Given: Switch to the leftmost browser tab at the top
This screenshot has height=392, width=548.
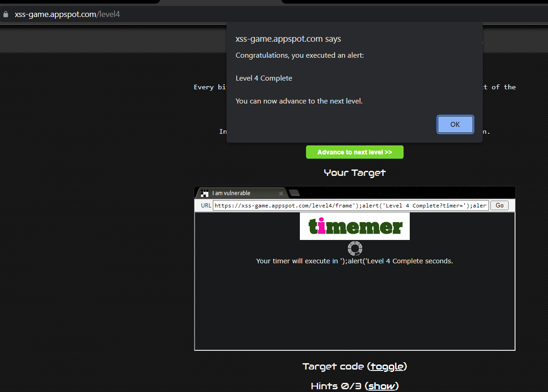Looking at the screenshot, I should pos(78,2).
